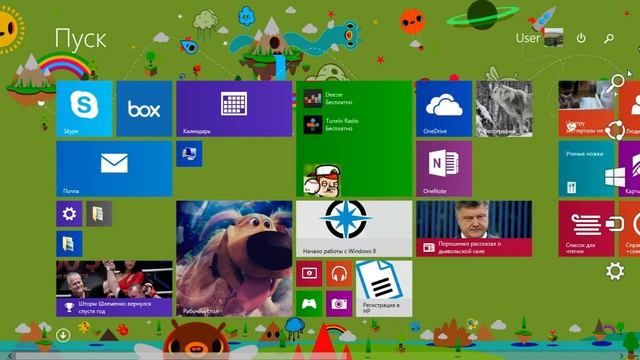640x360 pixels.
Task: Open the news tile about Poroshenko
Action: (474, 229)
